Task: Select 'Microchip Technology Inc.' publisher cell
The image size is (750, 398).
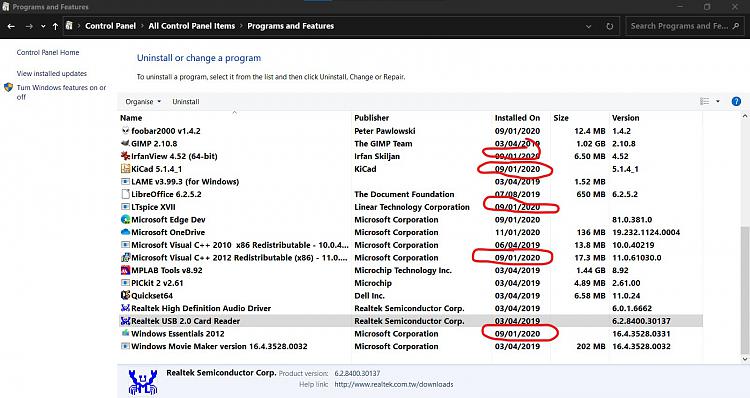Action: pyautogui.click(x=403, y=270)
